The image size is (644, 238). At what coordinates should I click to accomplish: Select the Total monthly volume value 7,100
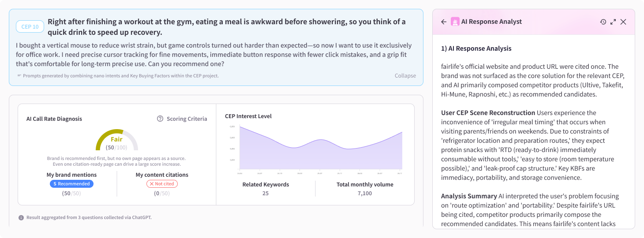pyautogui.click(x=365, y=193)
